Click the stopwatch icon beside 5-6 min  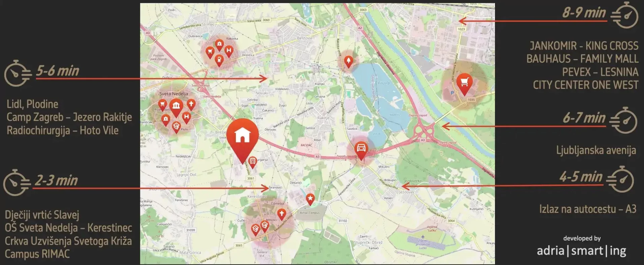click(x=17, y=73)
